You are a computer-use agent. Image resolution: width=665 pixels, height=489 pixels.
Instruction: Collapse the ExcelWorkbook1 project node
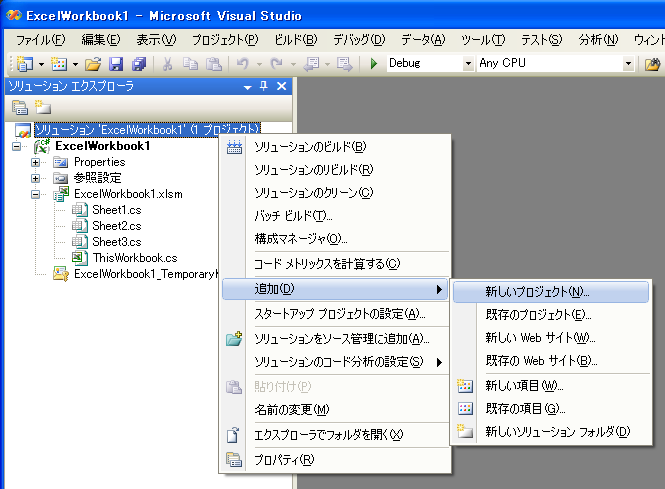[x=17, y=147]
